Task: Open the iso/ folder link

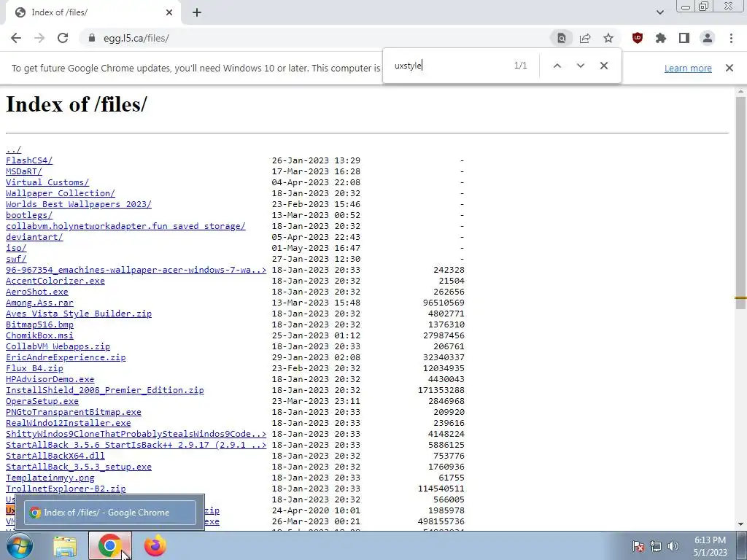Action: tap(16, 248)
